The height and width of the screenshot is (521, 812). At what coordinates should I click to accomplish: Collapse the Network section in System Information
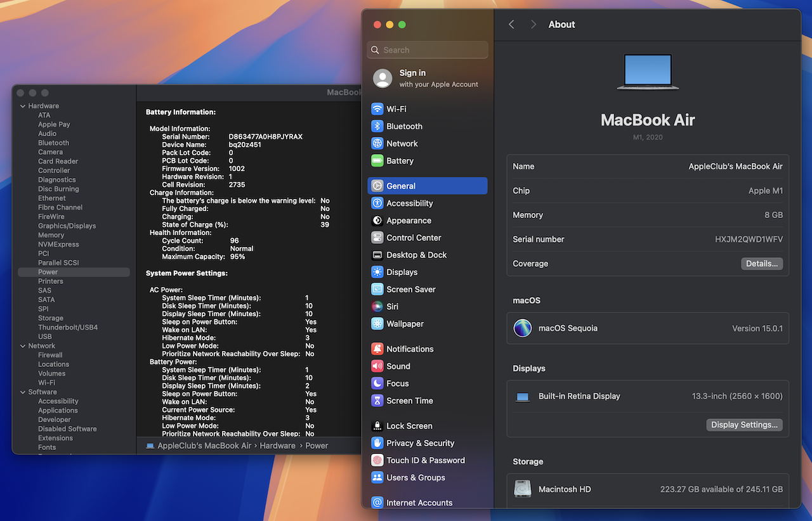[23, 345]
